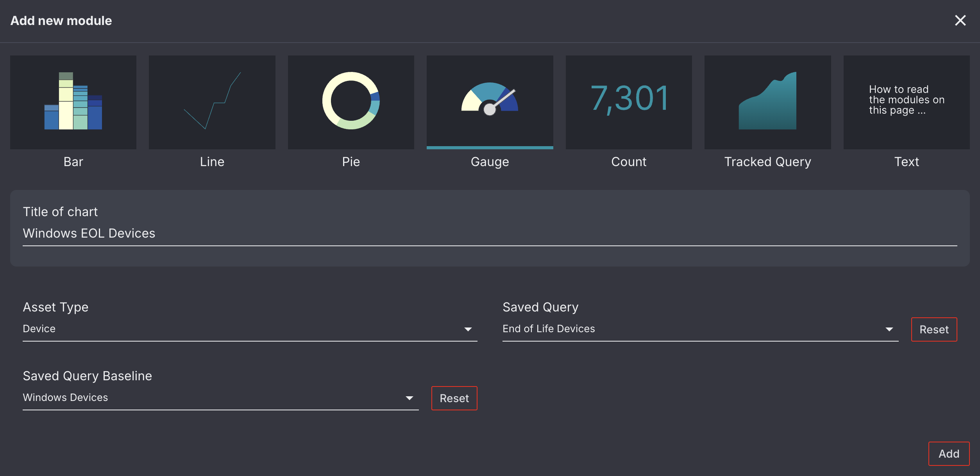
Task: Reset the Saved Query selection
Action: [934, 329]
